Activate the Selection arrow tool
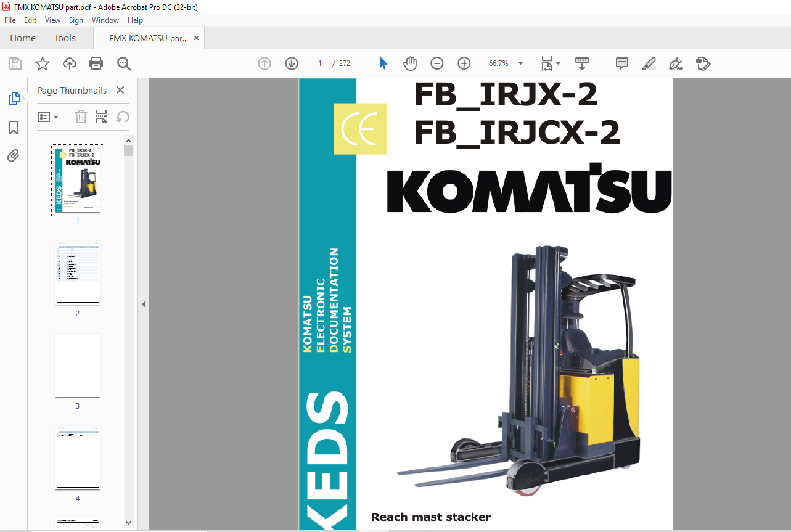 tap(383, 63)
